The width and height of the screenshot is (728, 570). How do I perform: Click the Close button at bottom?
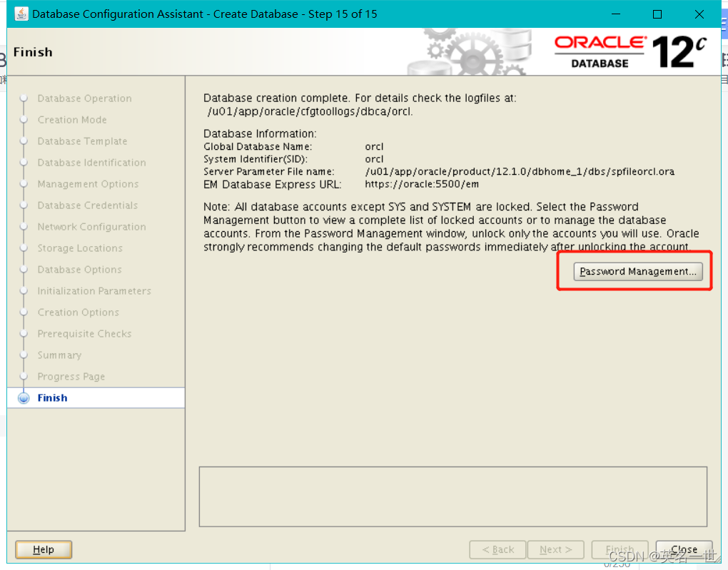click(684, 549)
